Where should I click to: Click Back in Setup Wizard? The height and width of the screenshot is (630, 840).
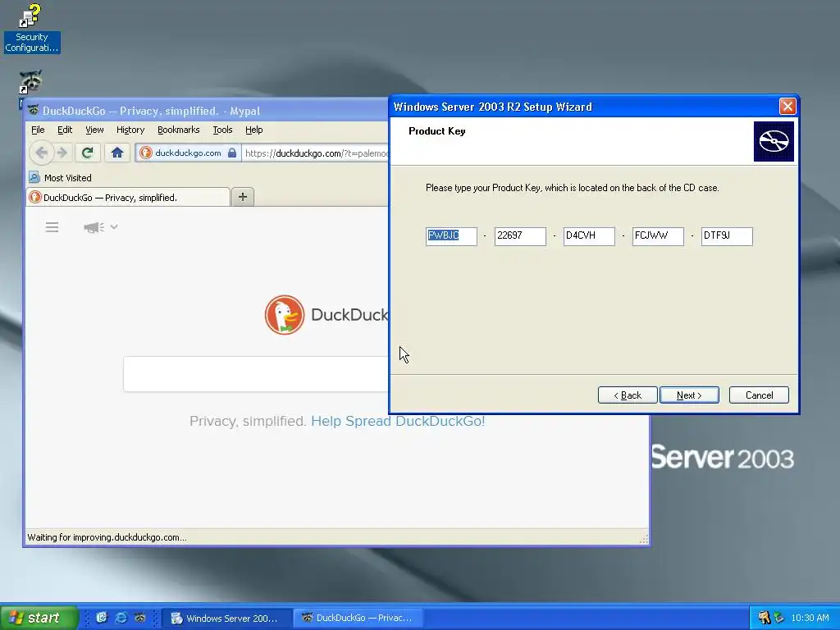628,395
